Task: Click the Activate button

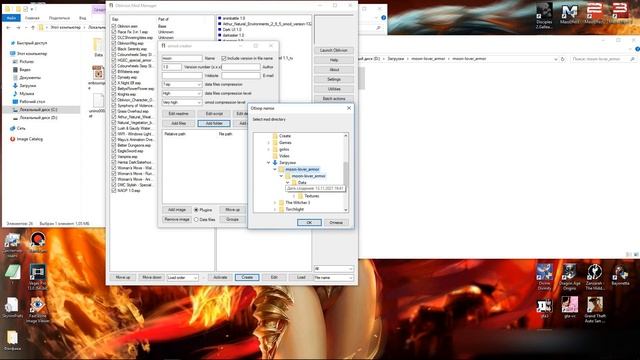Action: 220,278
